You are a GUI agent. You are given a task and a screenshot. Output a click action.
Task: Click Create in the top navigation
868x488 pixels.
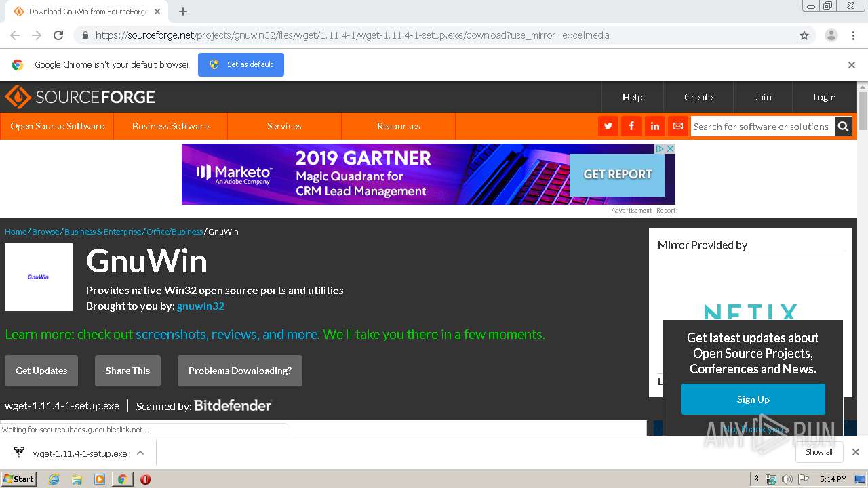click(698, 97)
